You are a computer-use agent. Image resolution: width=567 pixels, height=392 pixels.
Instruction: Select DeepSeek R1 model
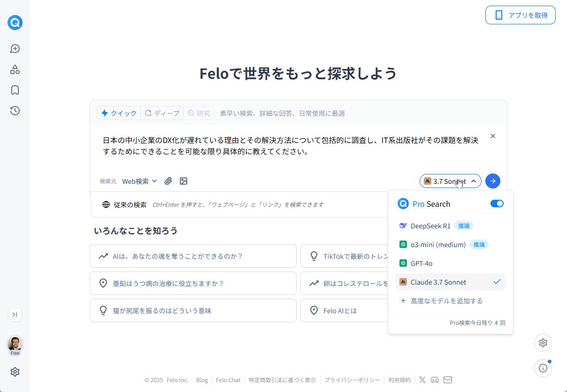point(451,226)
